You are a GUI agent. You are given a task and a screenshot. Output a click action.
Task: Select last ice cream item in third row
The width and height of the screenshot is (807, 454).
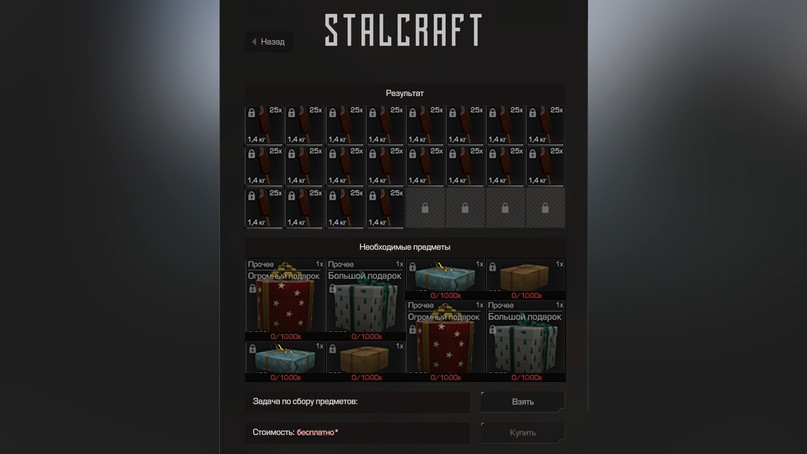click(385, 207)
